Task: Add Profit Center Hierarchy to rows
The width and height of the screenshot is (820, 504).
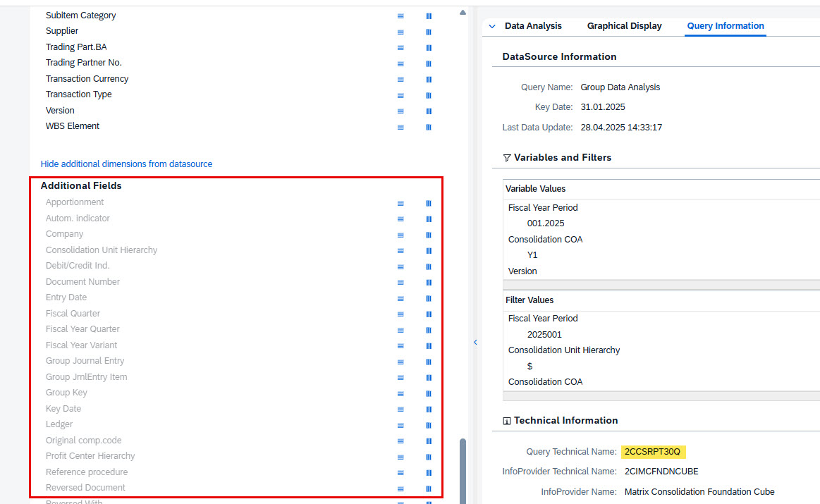Action: pos(400,457)
